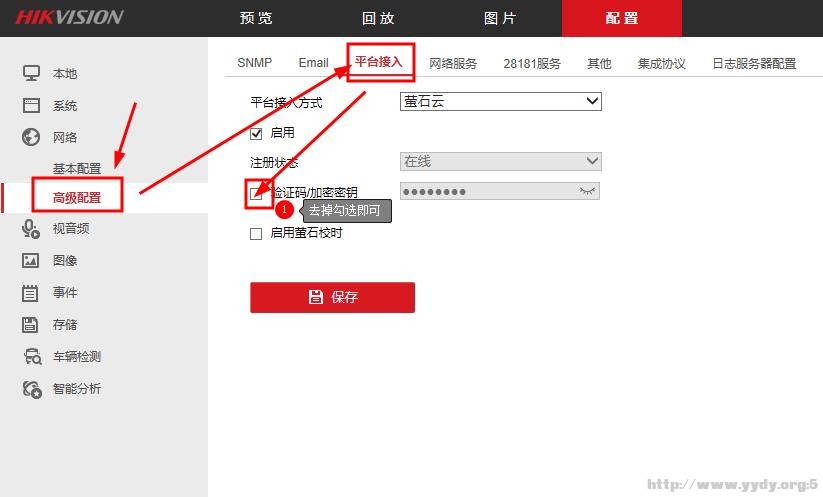Screen dimensions: 823x497
Task: Click the monitor icon beside 本地
Action: (x=31, y=73)
